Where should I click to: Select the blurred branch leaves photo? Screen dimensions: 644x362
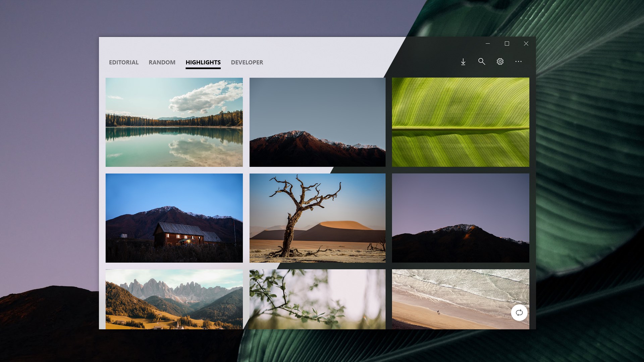[317, 299]
